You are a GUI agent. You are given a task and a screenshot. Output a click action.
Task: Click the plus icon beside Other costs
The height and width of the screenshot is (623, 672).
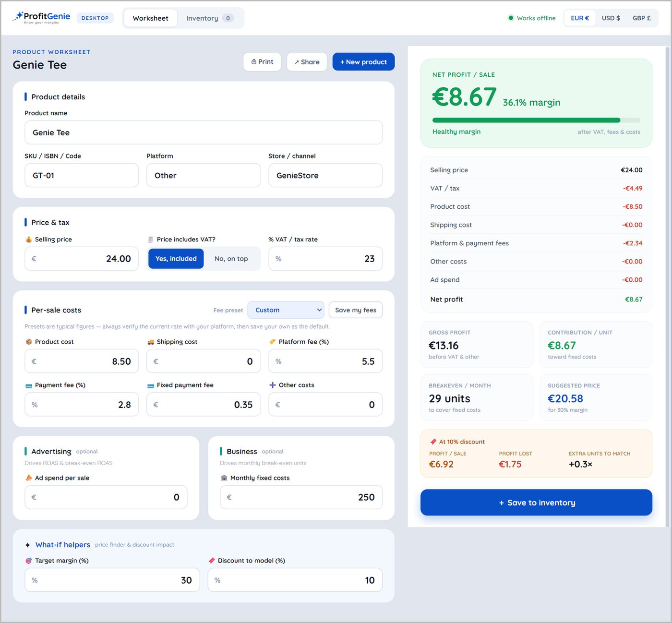[273, 385]
